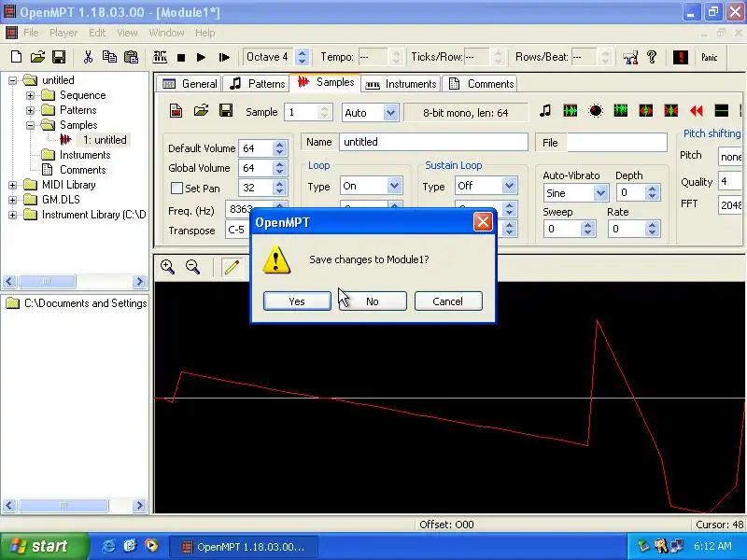Switch to the General tab
Screen dimensions: 747x560
190,84
